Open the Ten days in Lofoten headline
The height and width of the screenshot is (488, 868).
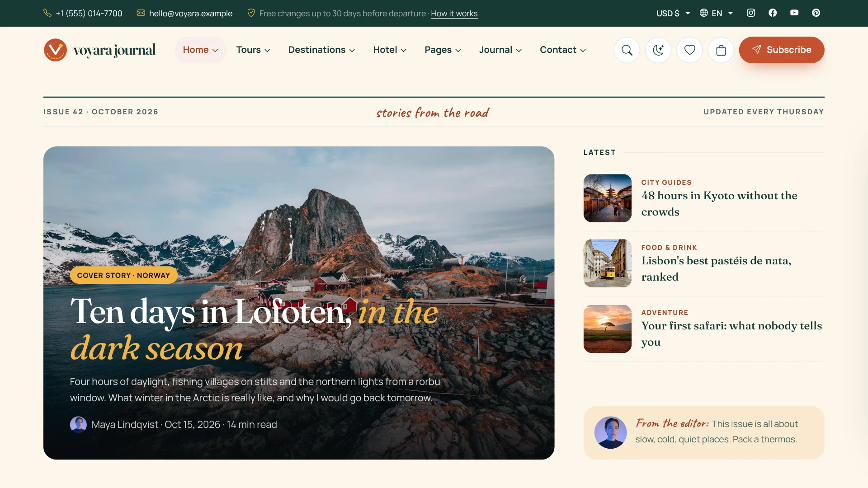tap(254, 329)
